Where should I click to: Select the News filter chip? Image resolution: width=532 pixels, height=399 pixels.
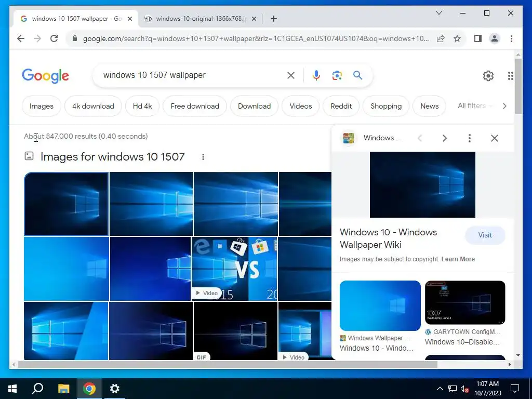tap(430, 106)
